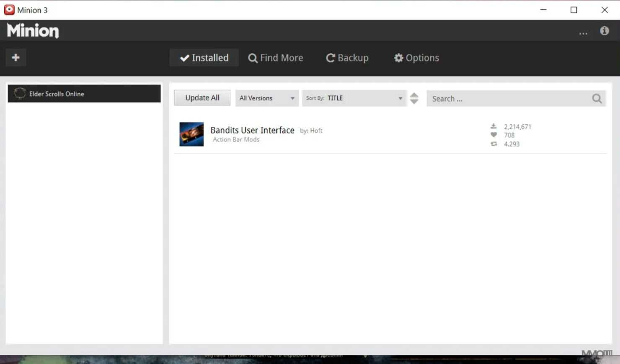Open the three-dots menu in the header
Image resolution: width=620 pixels, height=364 pixels.
[583, 33]
